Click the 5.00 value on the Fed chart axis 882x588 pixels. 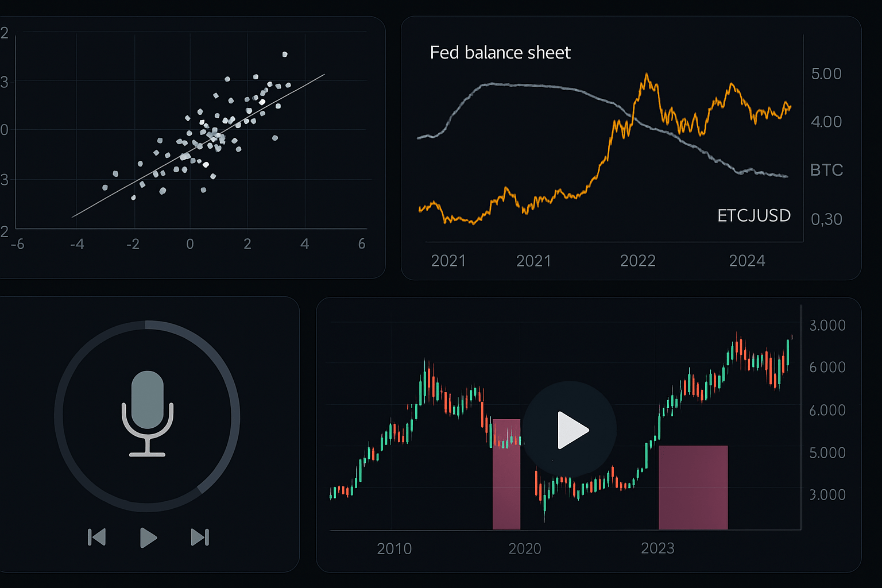pyautogui.click(x=826, y=74)
